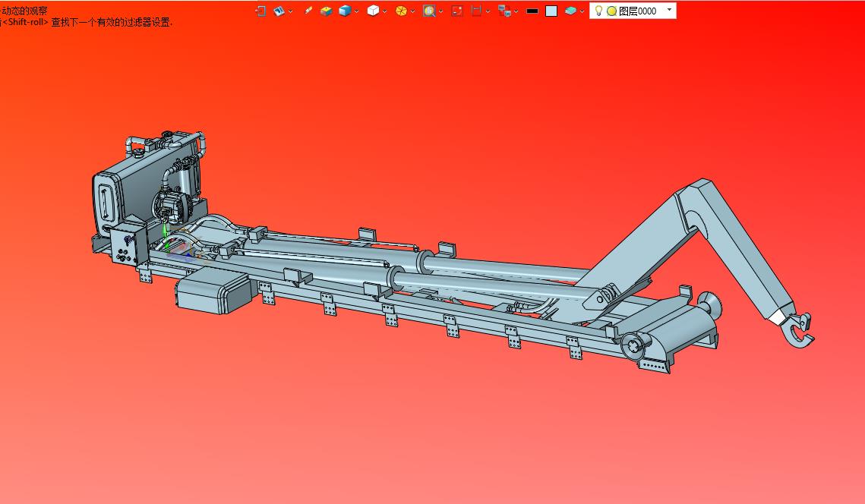
Task: Click the yellow-topped box icon in the toolbar
Action: click(326, 11)
